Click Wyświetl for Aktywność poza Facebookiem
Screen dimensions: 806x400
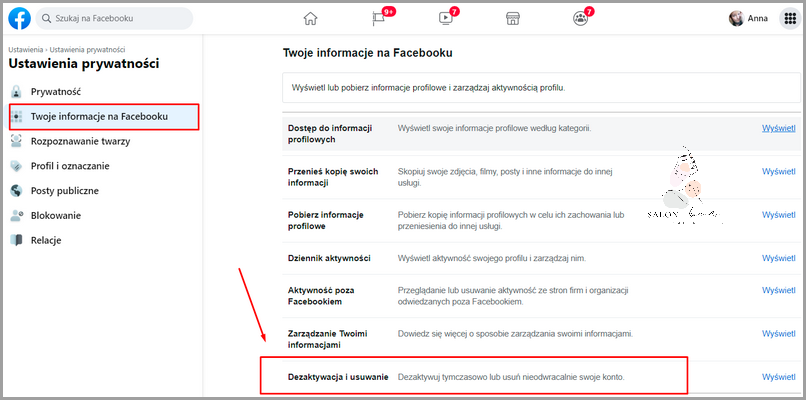[779, 290]
